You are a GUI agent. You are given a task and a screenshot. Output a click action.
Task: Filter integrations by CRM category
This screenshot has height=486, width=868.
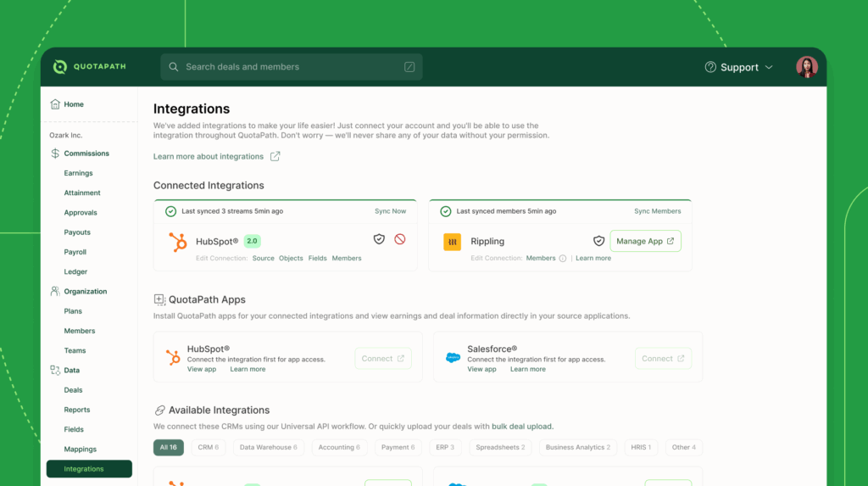click(x=208, y=447)
